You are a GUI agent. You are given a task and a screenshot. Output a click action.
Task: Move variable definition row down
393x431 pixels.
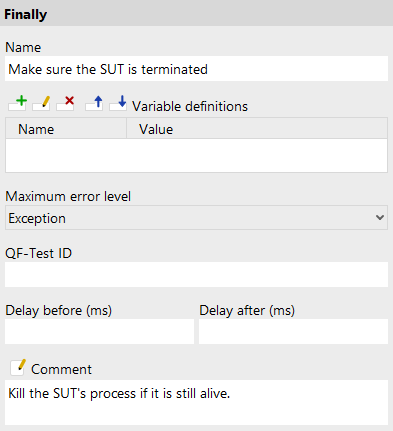[x=118, y=103]
